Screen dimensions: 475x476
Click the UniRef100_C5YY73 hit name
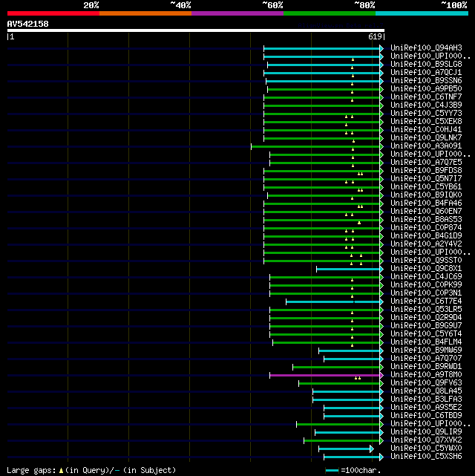click(x=426, y=114)
